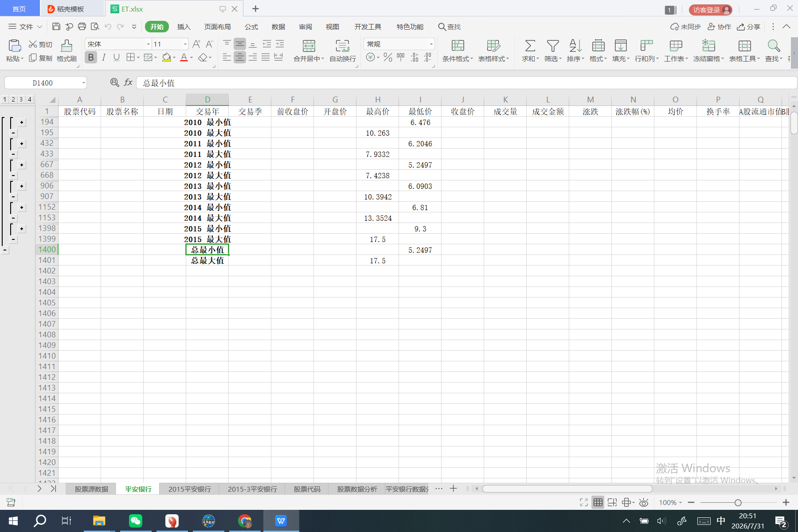Click the 协作 collaborate button
This screenshot has width=798, height=532.
tap(719, 27)
